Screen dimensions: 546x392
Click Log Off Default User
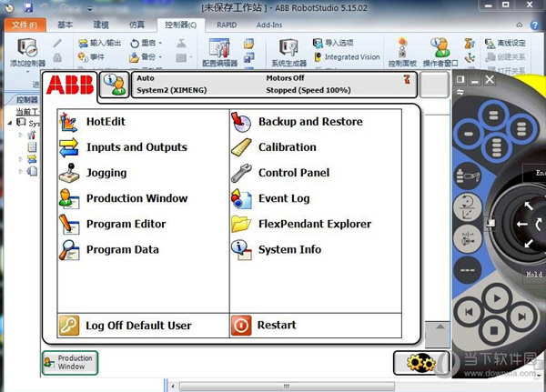[x=126, y=326]
